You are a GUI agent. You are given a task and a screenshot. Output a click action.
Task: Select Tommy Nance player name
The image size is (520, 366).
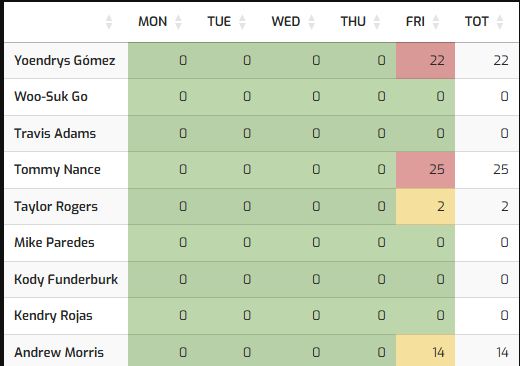[x=57, y=170]
